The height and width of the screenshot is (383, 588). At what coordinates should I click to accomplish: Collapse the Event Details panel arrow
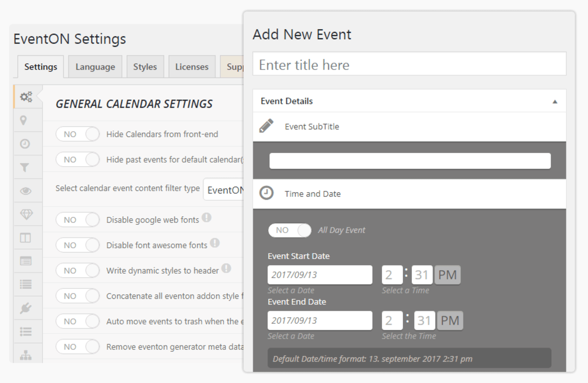pyautogui.click(x=555, y=102)
